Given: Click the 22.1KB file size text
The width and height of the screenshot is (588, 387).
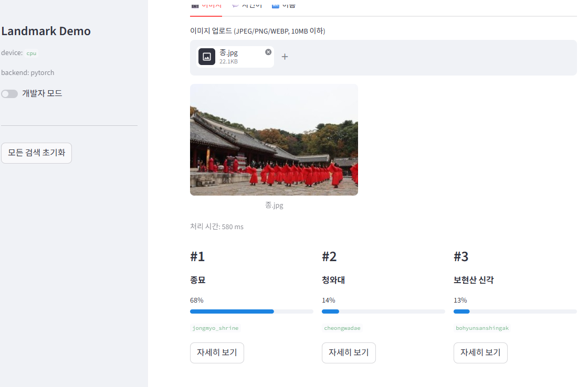Looking at the screenshot, I should coord(228,61).
